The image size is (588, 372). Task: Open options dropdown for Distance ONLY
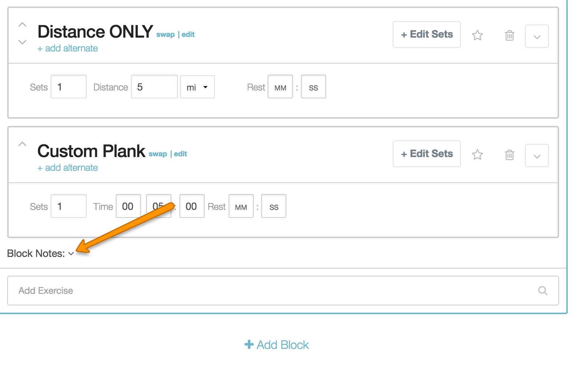(537, 36)
